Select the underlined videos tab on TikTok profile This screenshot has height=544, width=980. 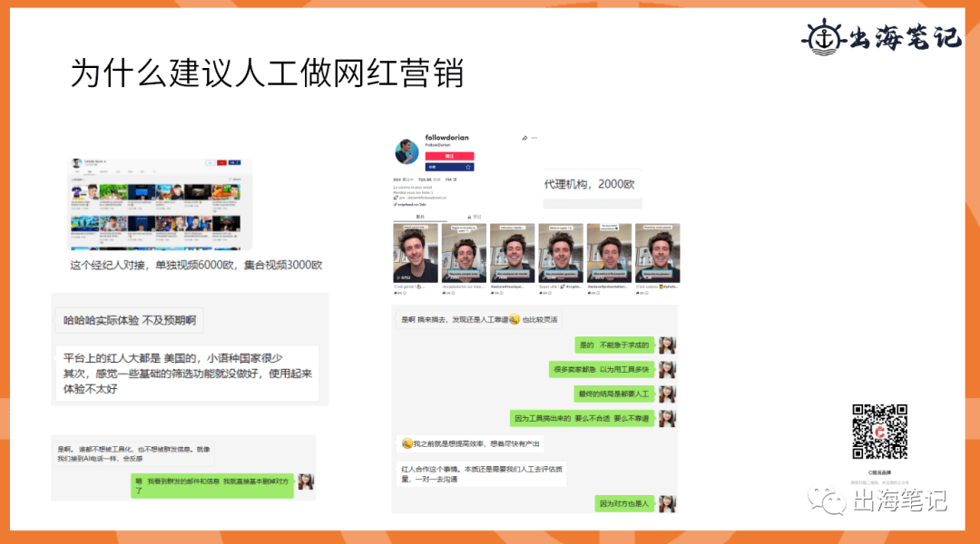[x=420, y=217]
